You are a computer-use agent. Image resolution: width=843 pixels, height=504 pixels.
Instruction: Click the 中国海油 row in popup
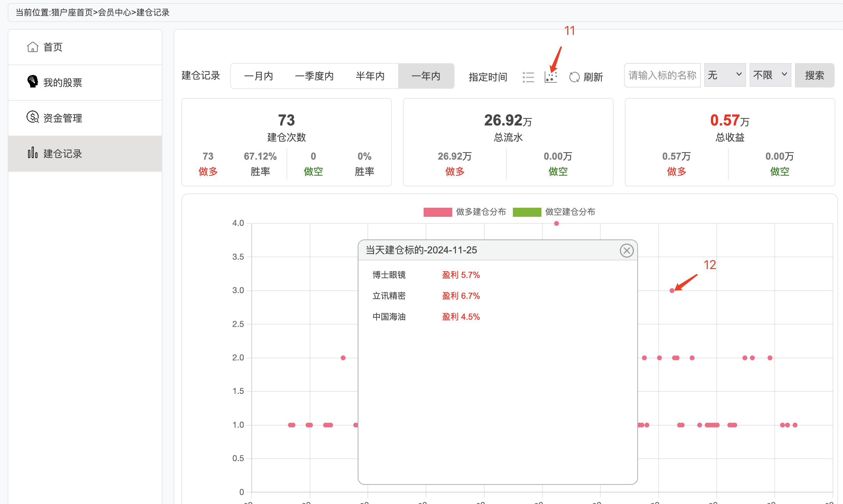(498, 317)
